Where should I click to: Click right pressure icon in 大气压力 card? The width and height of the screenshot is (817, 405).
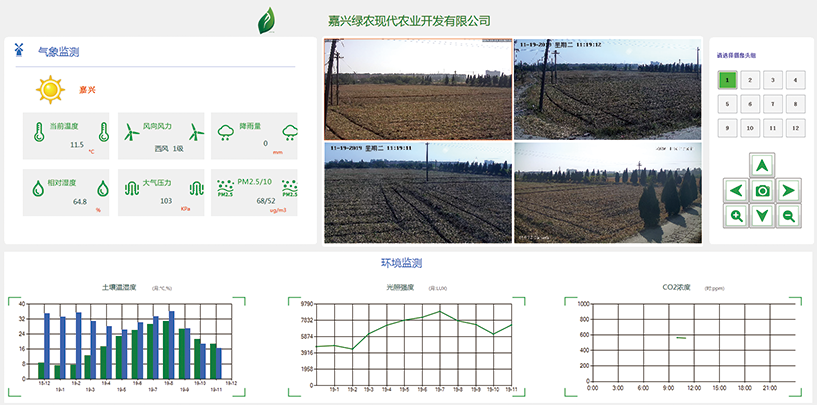tap(196, 188)
